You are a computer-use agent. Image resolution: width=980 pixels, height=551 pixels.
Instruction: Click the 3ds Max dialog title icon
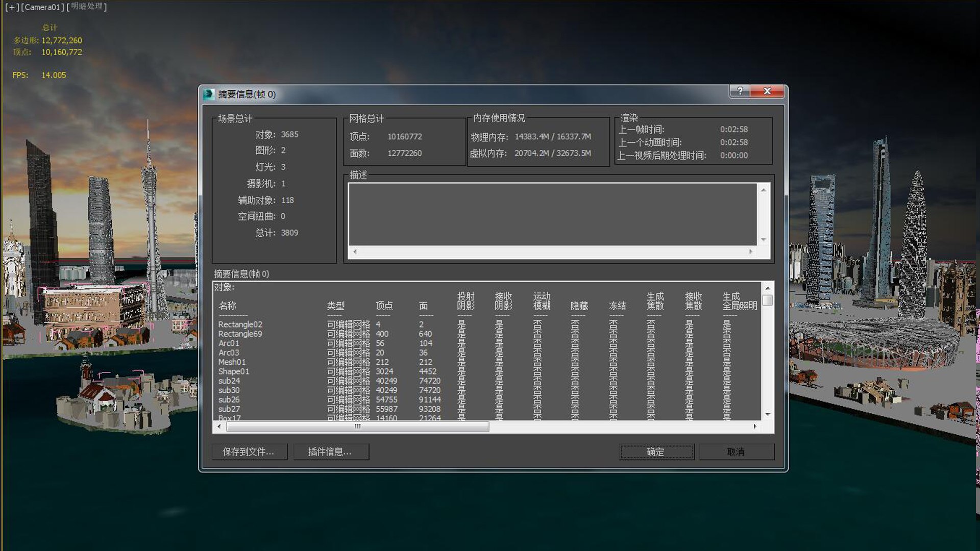(x=208, y=94)
